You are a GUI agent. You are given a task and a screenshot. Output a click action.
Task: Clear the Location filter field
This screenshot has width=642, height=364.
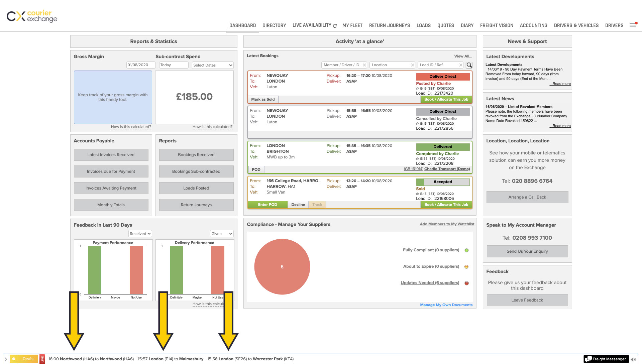pyautogui.click(x=413, y=65)
